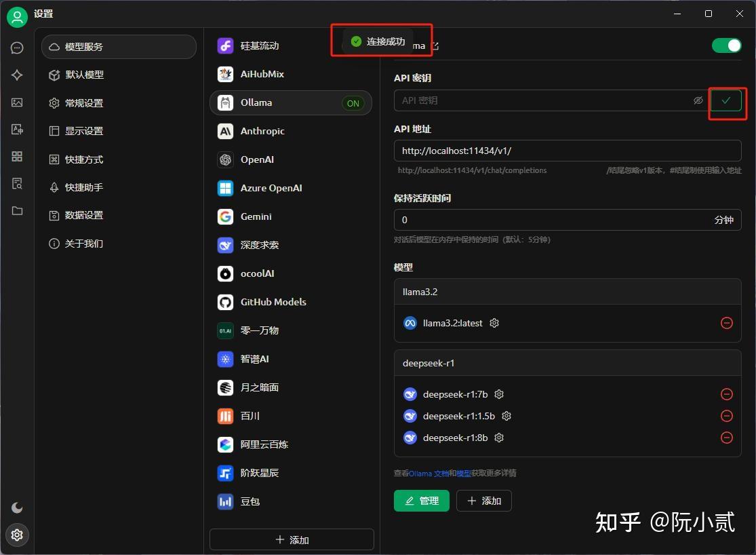The height and width of the screenshot is (555, 756).
Task: Select the 豆包 provider
Action: (291, 501)
